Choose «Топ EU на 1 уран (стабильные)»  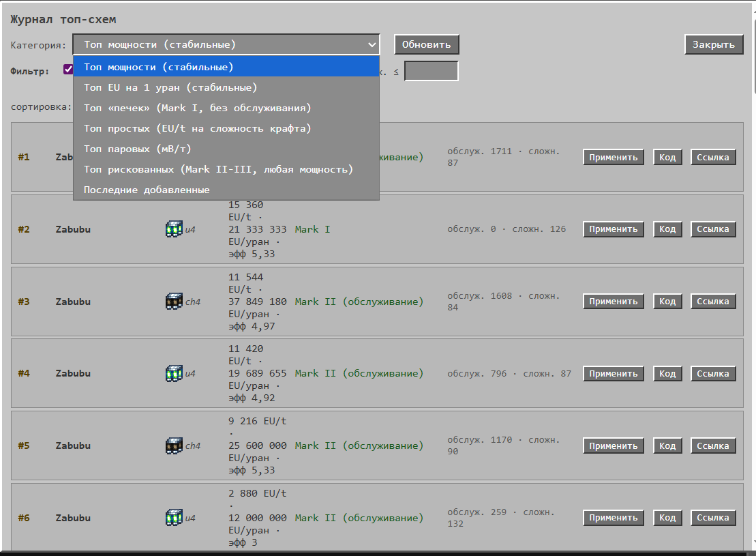pos(226,87)
